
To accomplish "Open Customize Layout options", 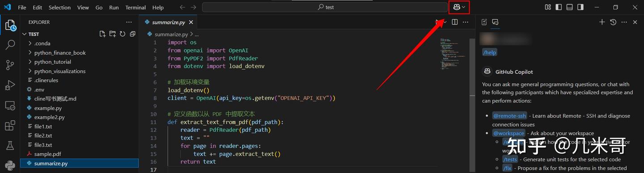I will tap(548, 7).
